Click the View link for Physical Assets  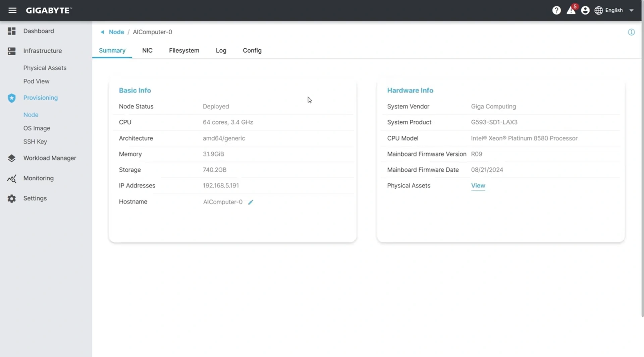click(478, 186)
